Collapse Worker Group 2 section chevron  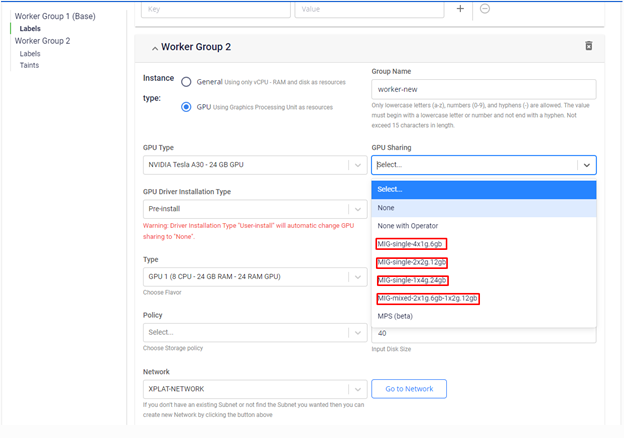click(x=154, y=48)
